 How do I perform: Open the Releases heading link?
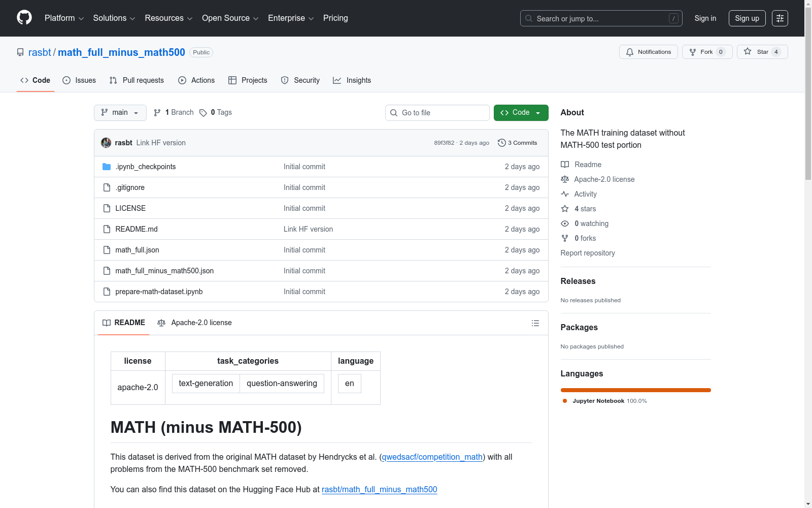pos(578,281)
